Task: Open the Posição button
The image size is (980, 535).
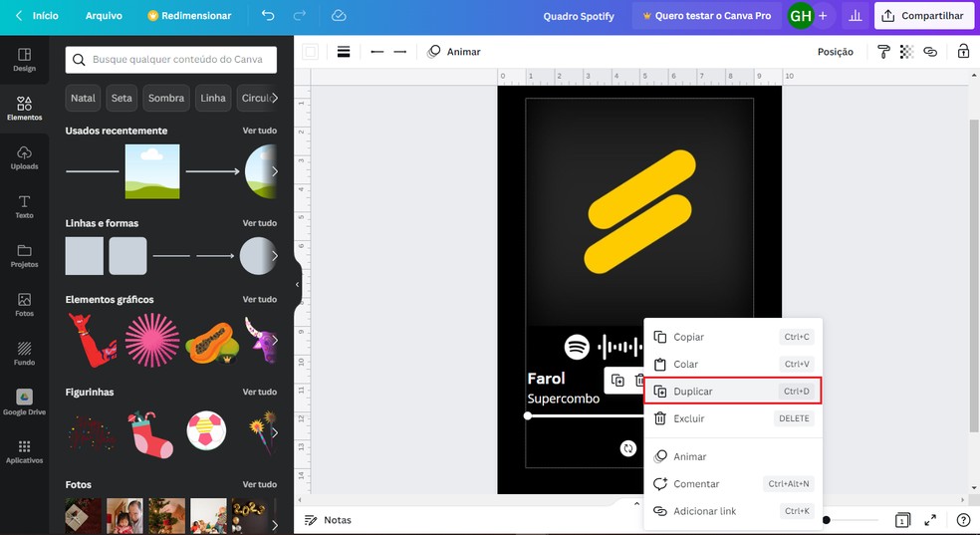Action: click(835, 52)
